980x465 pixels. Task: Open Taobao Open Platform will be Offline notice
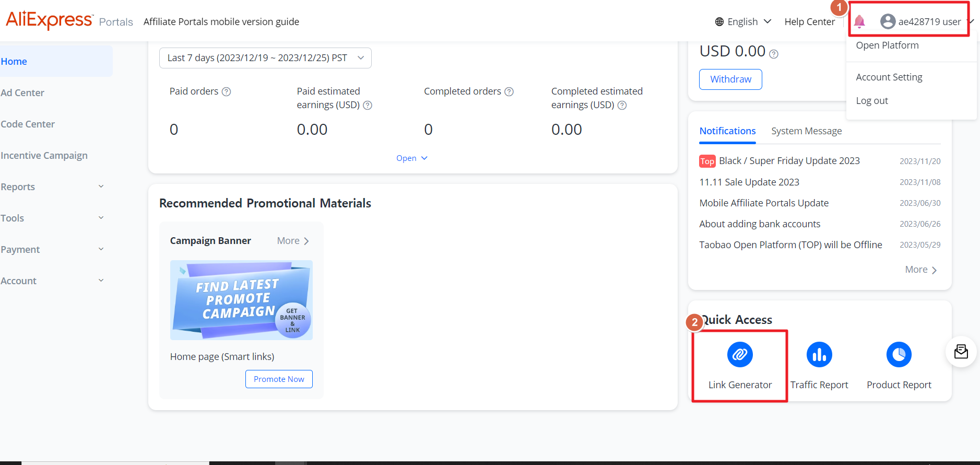click(x=790, y=245)
